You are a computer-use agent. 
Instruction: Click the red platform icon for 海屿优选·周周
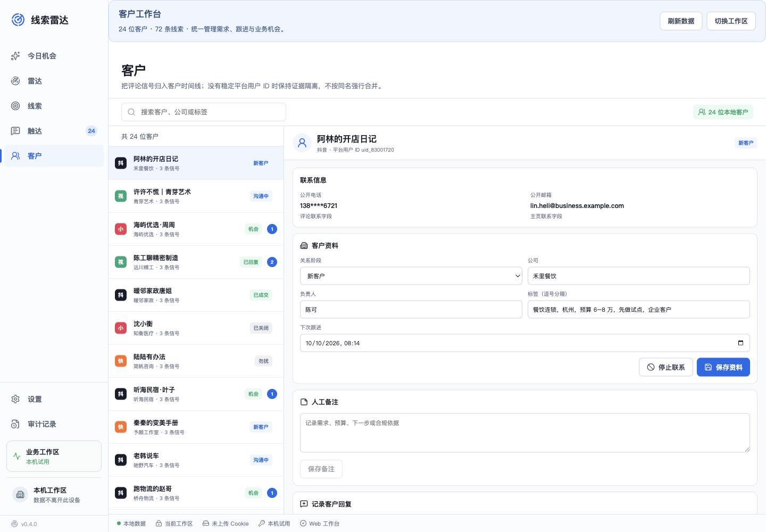click(x=121, y=229)
